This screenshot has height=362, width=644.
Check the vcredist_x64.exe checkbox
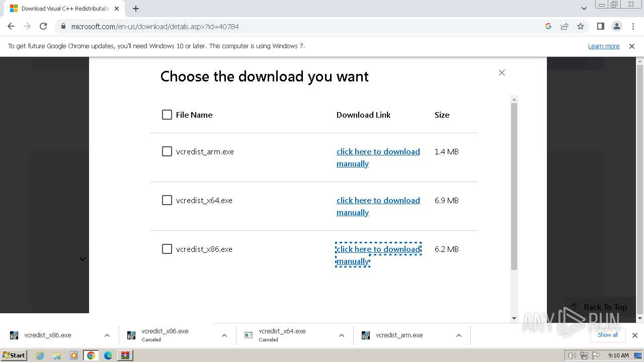(x=167, y=200)
